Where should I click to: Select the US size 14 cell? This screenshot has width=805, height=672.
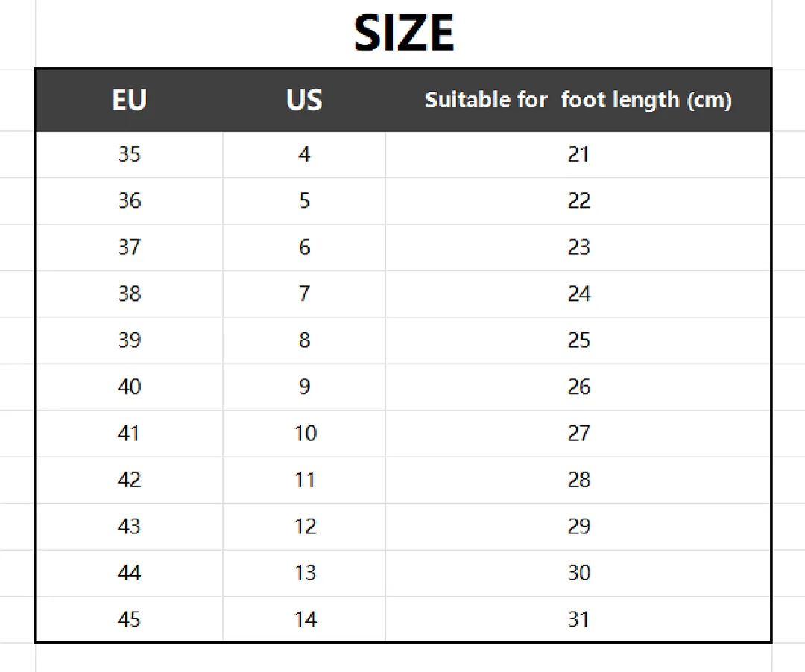[x=304, y=619]
